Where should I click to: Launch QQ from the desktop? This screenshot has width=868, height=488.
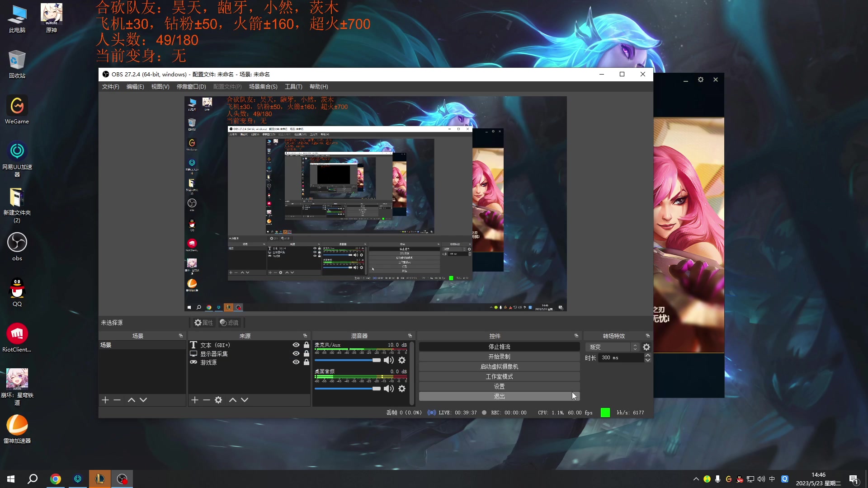(x=17, y=292)
